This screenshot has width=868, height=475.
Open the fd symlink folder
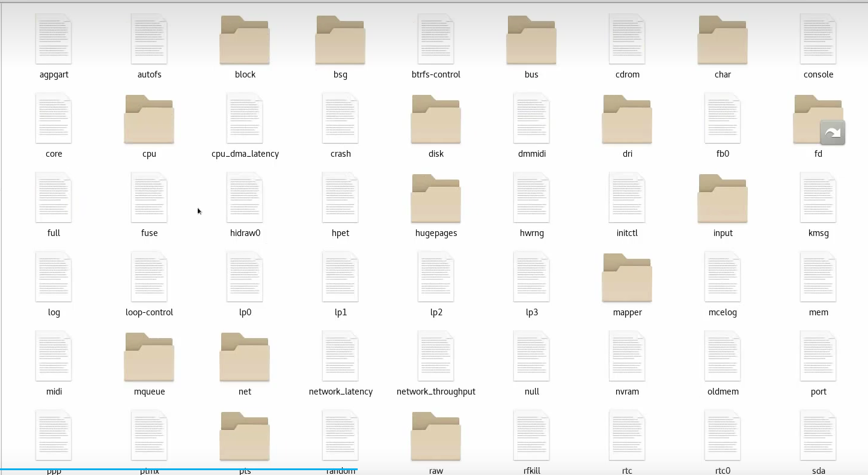point(818,119)
